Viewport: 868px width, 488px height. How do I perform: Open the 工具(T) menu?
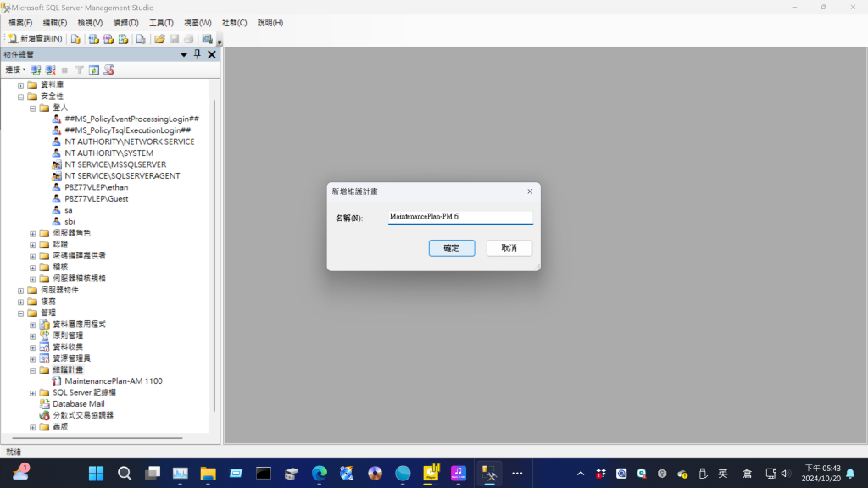(161, 23)
